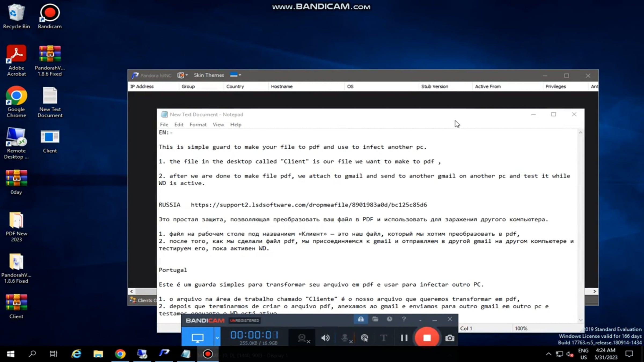Stop the Bandicam recording
The image size is (644, 362).
coord(427,338)
